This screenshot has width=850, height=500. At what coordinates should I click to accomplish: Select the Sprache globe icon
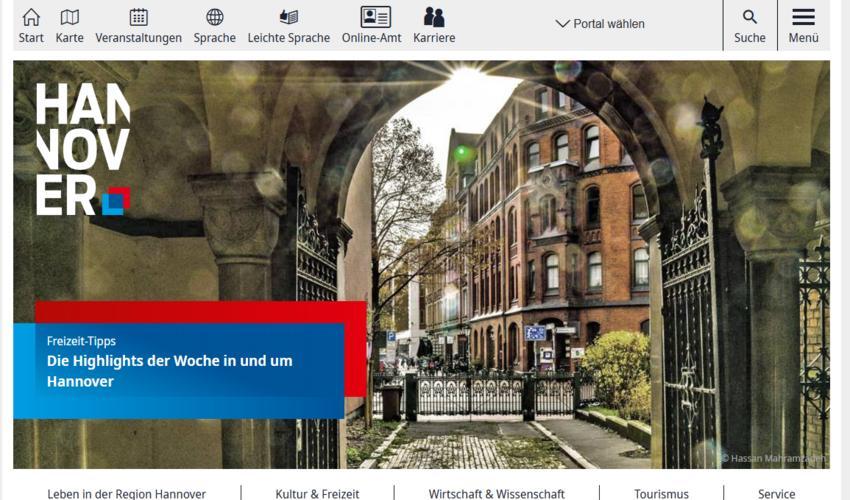pyautogui.click(x=215, y=17)
